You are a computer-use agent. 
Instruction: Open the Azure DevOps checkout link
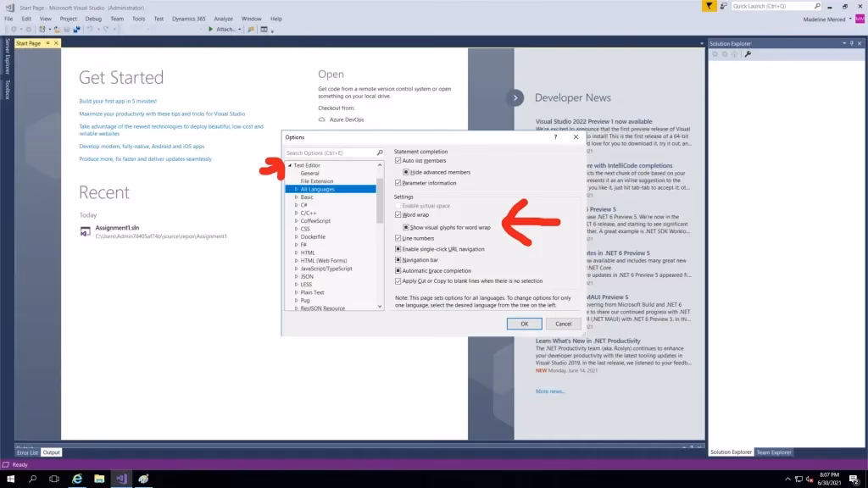tap(347, 119)
